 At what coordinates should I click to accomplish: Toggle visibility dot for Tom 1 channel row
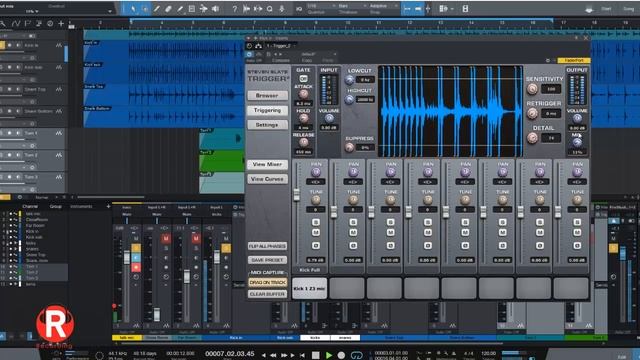coord(11,267)
